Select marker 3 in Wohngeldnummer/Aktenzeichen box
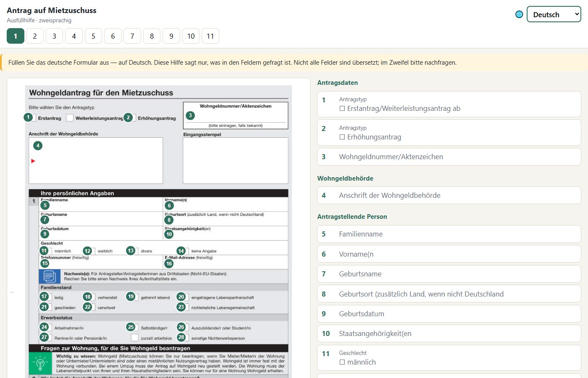This screenshot has height=378, width=588. click(190, 115)
